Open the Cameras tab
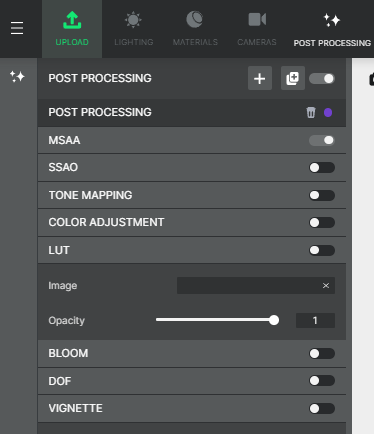The width and height of the screenshot is (374, 434). click(x=257, y=29)
